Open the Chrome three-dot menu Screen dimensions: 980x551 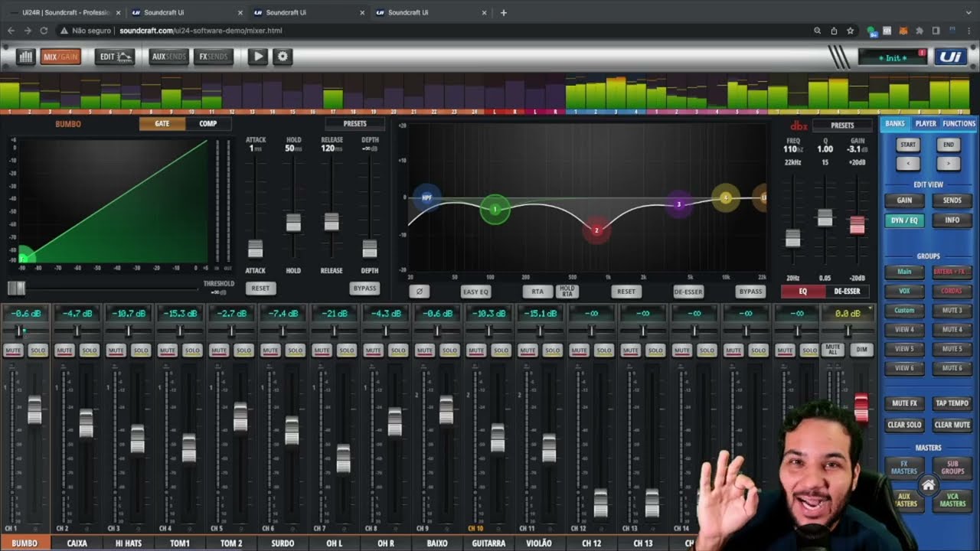969,31
